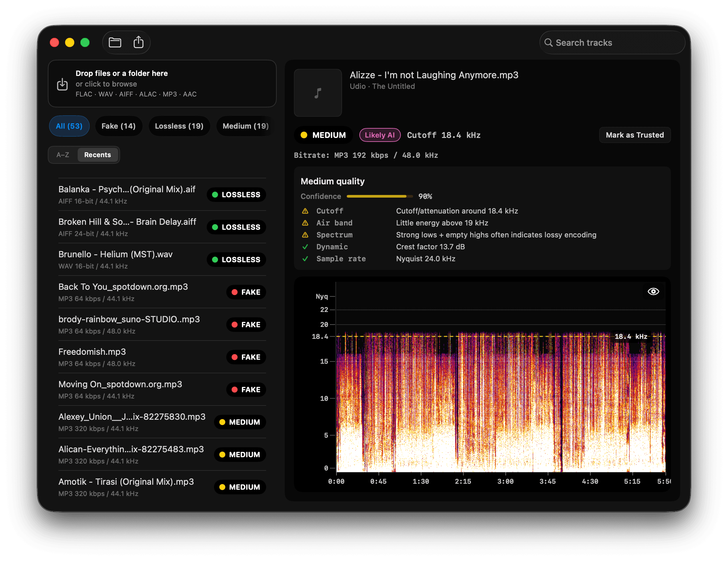The width and height of the screenshot is (728, 561).
Task: Click the Spectrum warning triangle icon
Action: tap(305, 235)
